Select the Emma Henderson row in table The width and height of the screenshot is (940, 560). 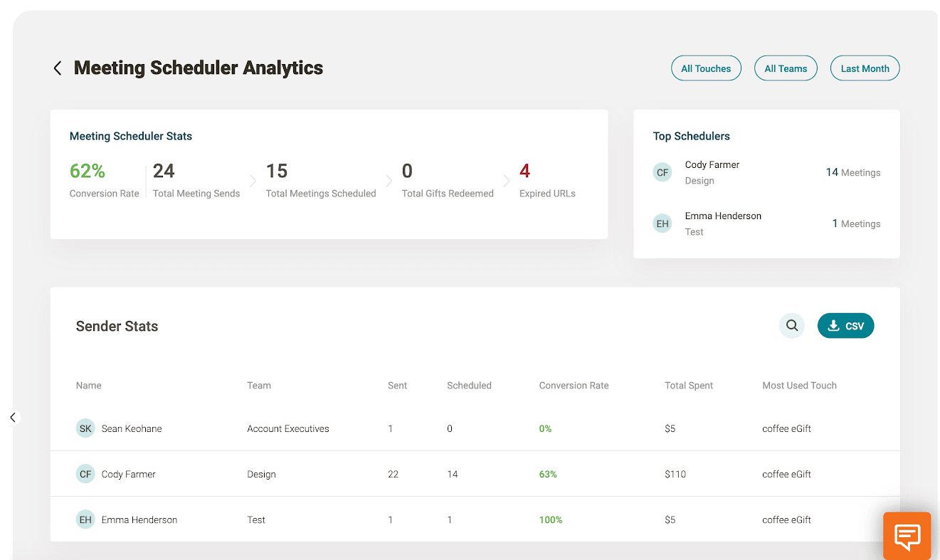click(x=475, y=519)
